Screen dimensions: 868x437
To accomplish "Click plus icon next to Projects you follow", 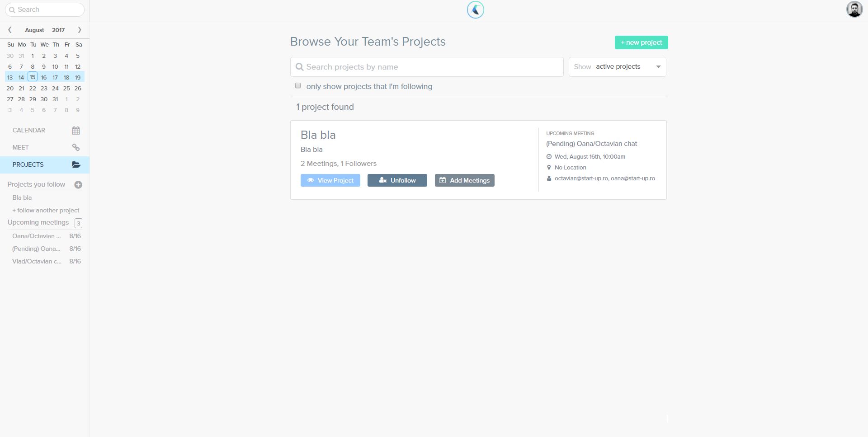I will click(78, 185).
